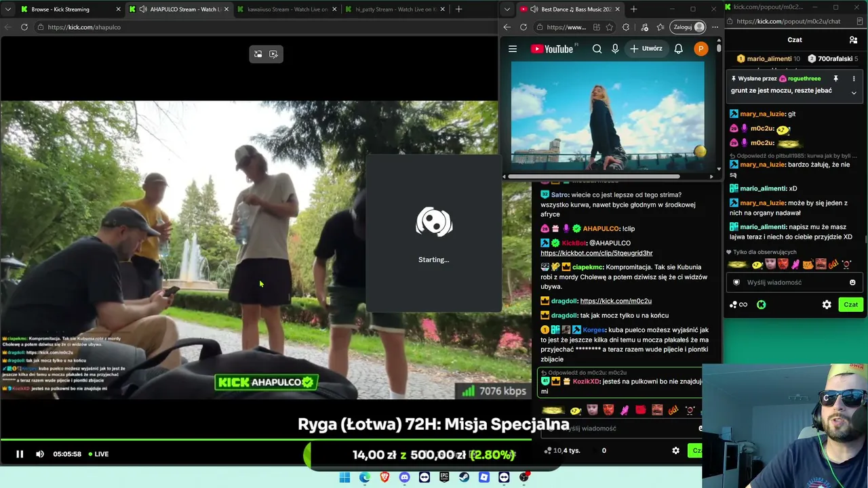
Task: Refresh the YouTube browser page
Action: 524,27
